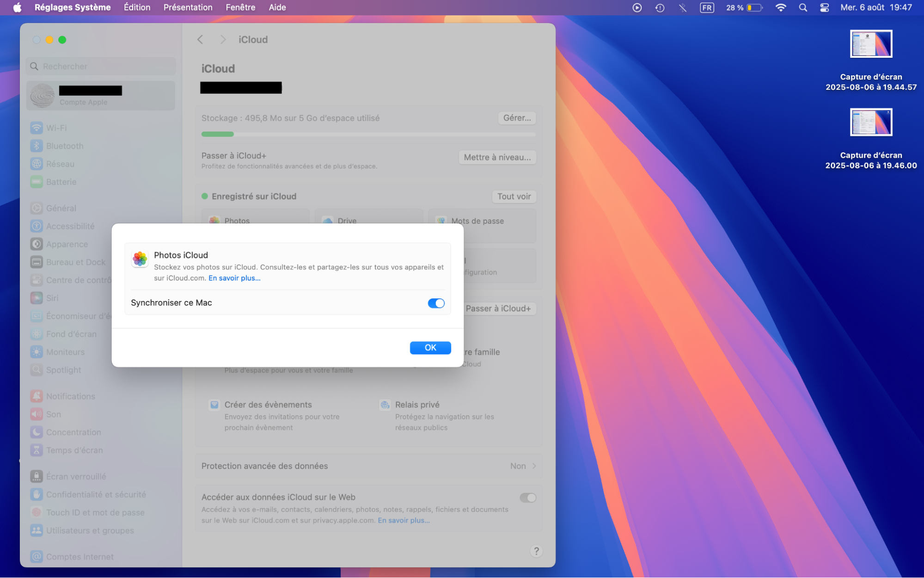The height and width of the screenshot is (578, 924).
Task: Disable the Synchroniser ce Mac toggle
Action: 435,303
